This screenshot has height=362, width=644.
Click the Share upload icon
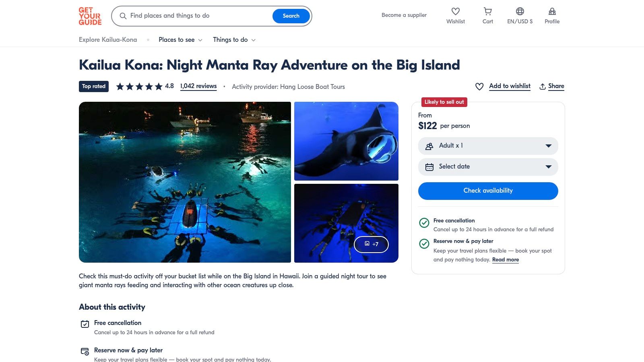pos(543,86)
